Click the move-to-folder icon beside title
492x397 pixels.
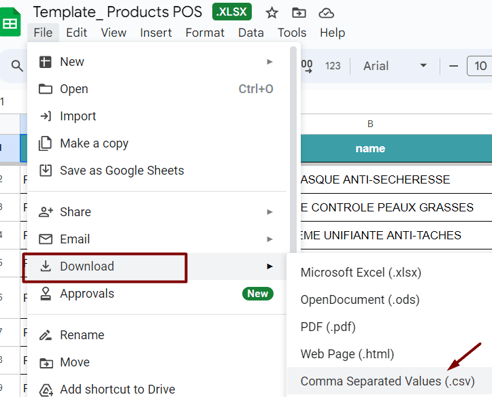[x=299, y=13]
